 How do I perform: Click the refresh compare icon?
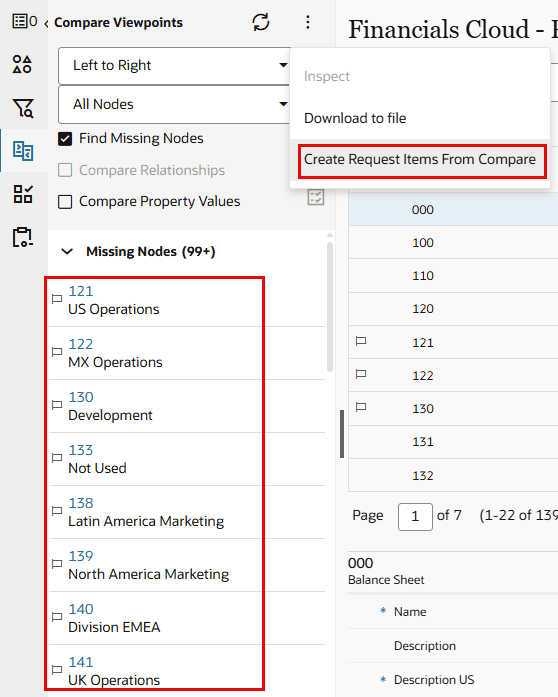point(261,22)
